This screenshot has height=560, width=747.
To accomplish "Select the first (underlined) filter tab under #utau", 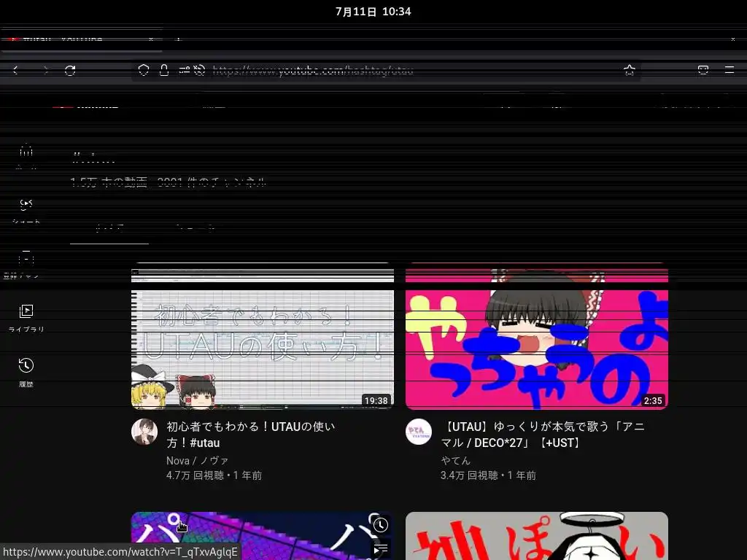I will point(109,228).
